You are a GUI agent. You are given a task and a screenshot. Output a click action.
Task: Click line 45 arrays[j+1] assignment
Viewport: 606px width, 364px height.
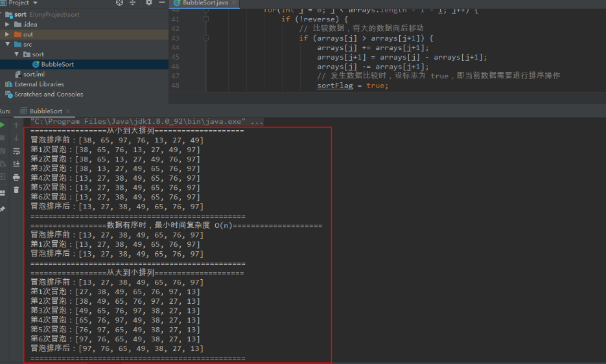[x=402, y=57]
